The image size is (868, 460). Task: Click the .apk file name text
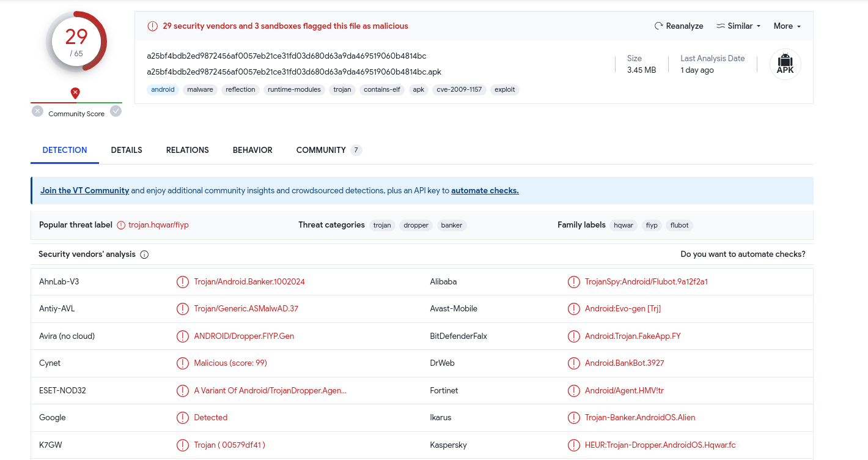pos(294,72)
